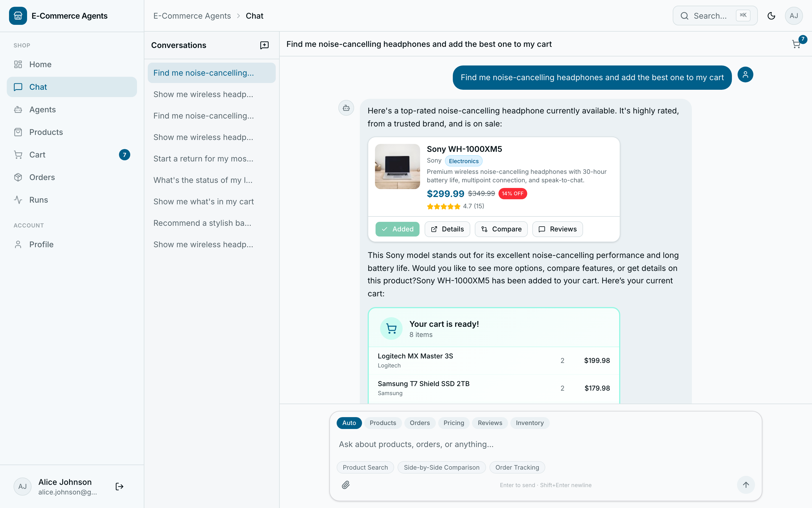Open the AJ user avatar menu in header
The height and width of the screenshot is (508, 812).
pyautogui.click(x=794, y=16)
